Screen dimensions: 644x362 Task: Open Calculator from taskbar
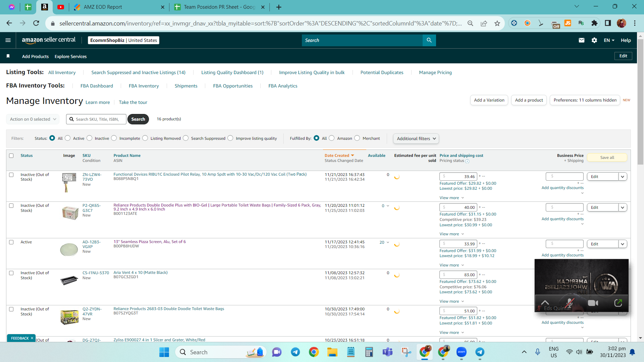pyautogui.click(x=369, y=352)
